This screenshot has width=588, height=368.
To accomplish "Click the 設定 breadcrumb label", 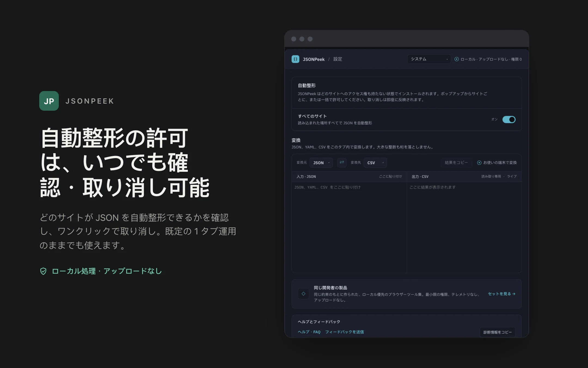I will (338, 59).
